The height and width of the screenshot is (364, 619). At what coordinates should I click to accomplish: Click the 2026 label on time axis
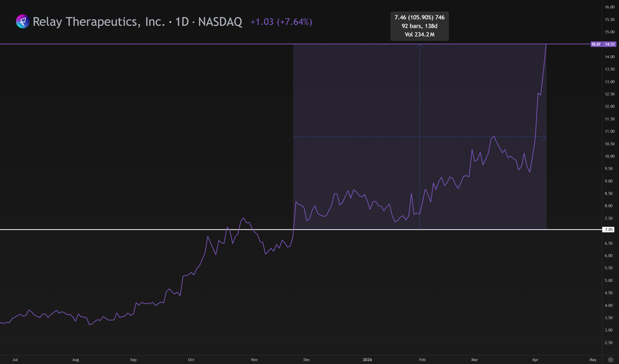pos(367,360)
